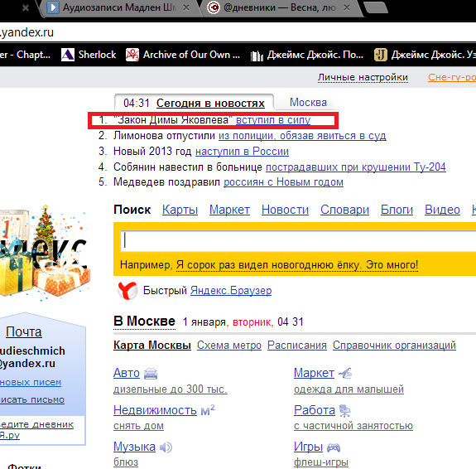This screenshot has height=469, width=476.
Task: Open the Игры service link
Action: tap(308, 447)
